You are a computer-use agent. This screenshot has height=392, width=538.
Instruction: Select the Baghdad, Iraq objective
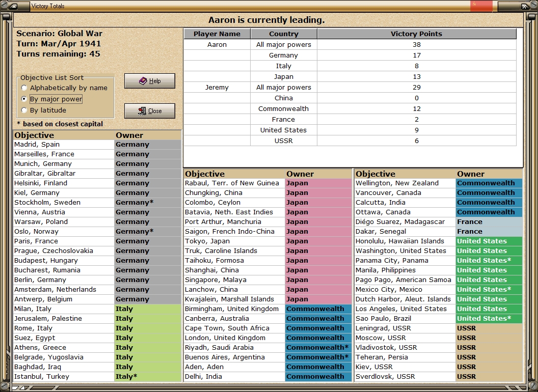(64, 367)
